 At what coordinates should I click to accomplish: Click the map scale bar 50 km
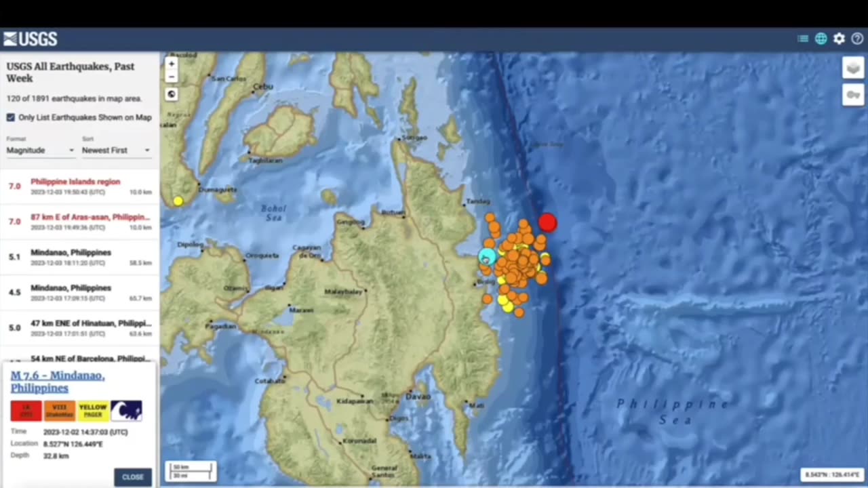click(x=191, y=470)
